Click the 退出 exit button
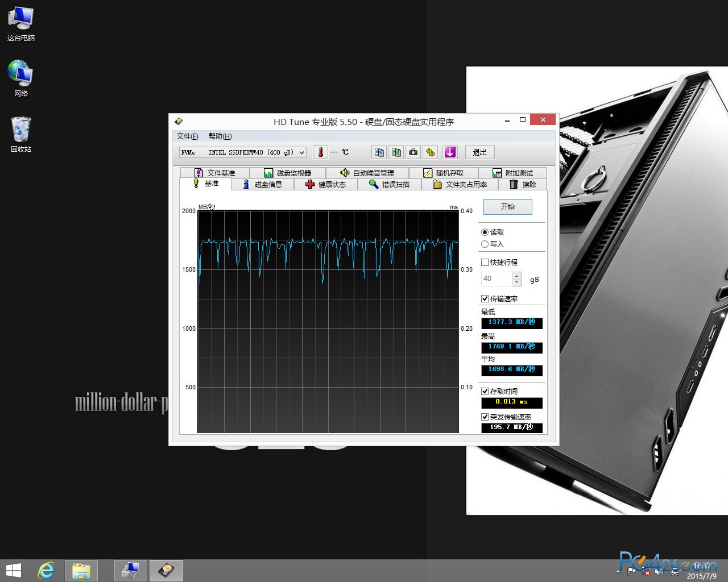This screenshot has height=582, width=728. [480, 152]
